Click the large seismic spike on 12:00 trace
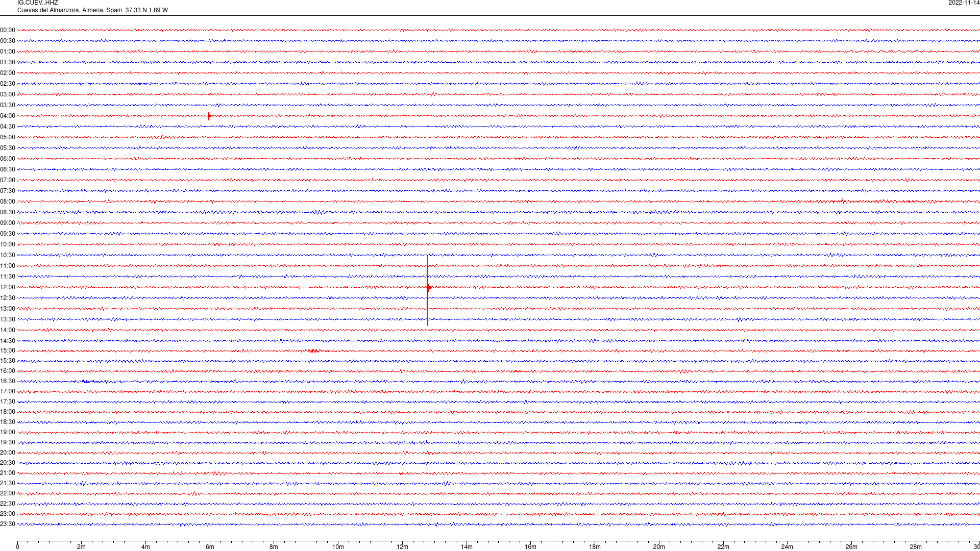The height and width of the screenshot is (551, 980). pos(428,290)
